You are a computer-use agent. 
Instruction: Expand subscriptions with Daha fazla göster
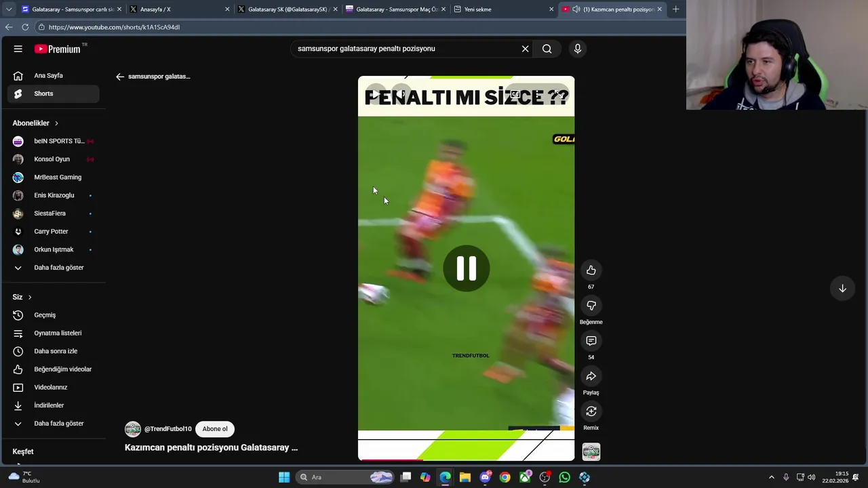pyautogui.click(x=53, y=268)
